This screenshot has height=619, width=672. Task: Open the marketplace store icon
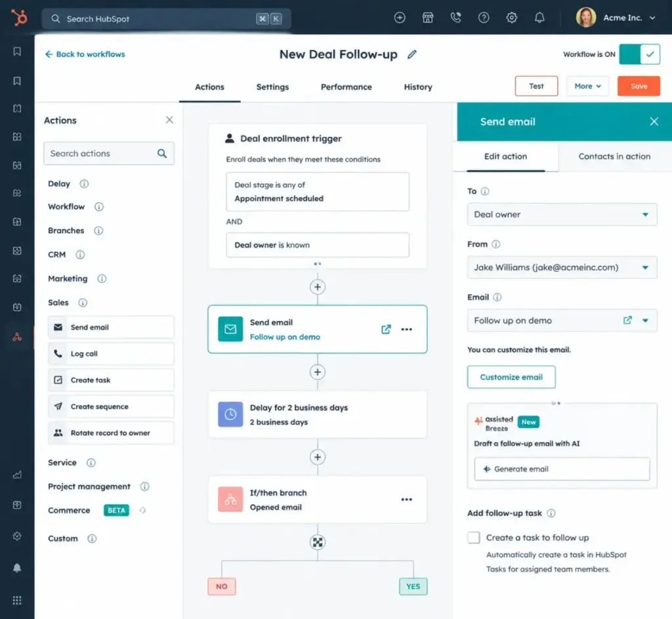click(428, 18)
